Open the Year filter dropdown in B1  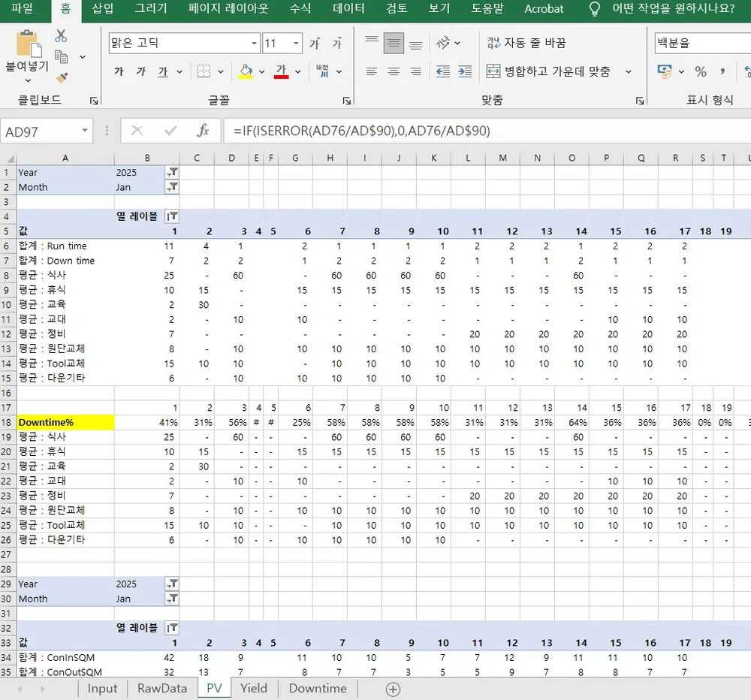click(172, 172)
